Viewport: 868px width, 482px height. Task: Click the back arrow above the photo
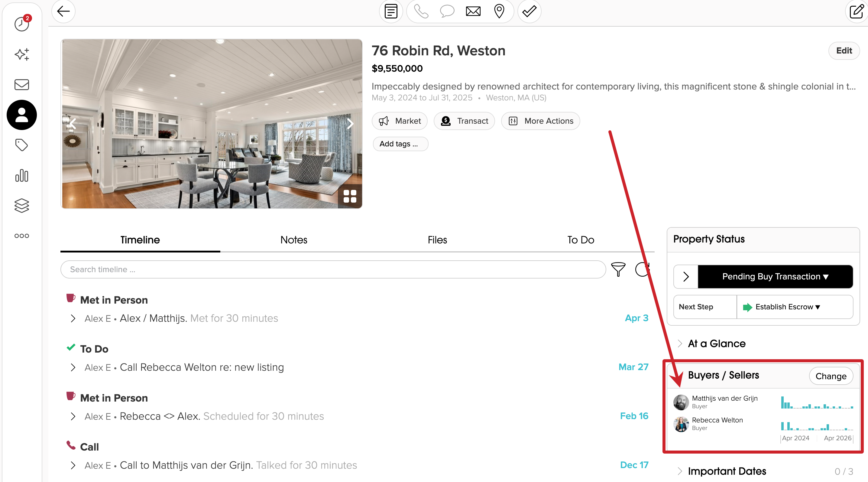pos(63,11)
